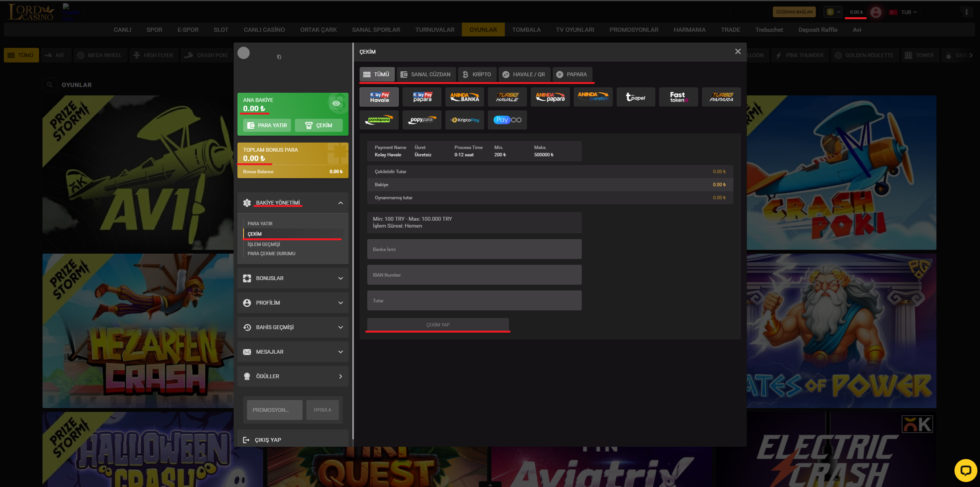Open the PROMOSYONLAR menu item
The height and width of the screenshot is (487, 980).
pyautogui.click(x=634, y=30)
